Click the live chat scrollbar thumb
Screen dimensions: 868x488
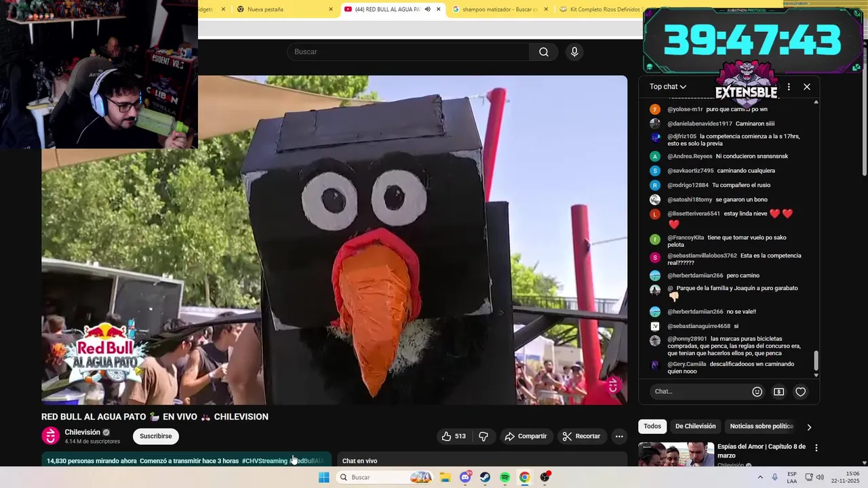(x=816, y=361)
